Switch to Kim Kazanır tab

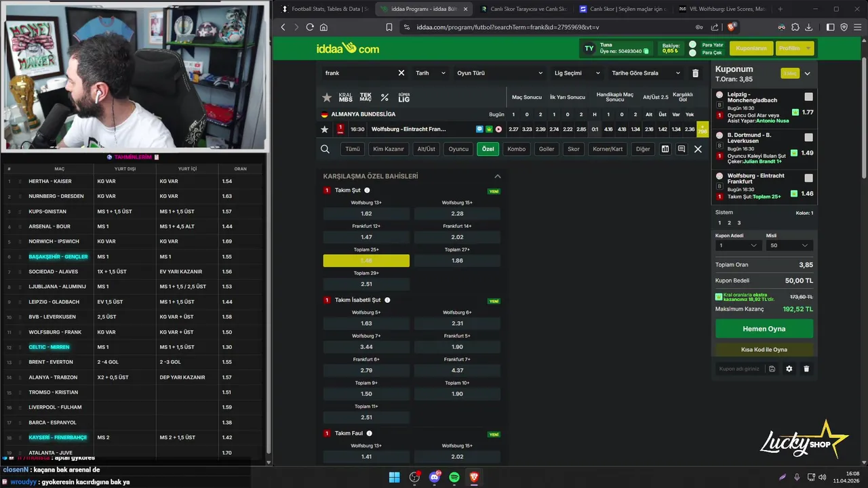click(389, 149)
